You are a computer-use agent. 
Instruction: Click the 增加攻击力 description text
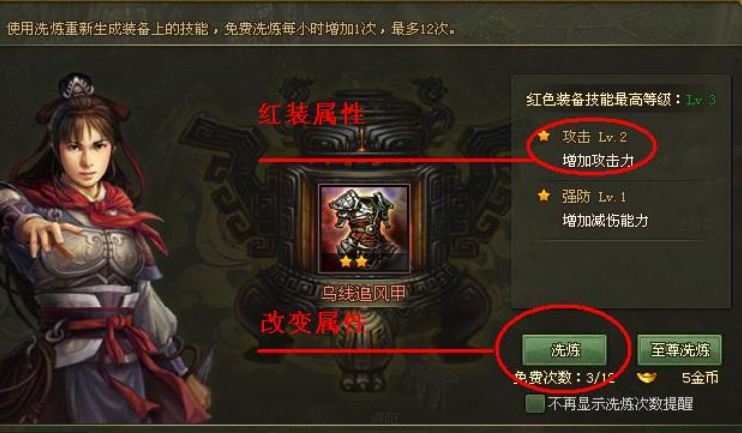(598, 160)
